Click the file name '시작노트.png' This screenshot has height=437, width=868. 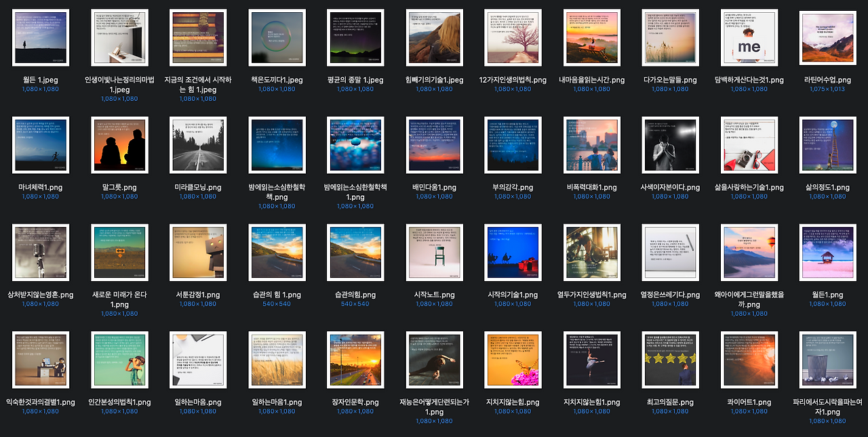pyautogui.click(x=434, y=295)
